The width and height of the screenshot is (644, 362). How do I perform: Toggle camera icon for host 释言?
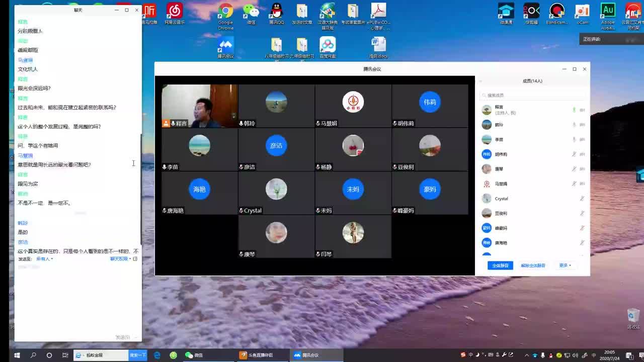click(x=582, y=110)
